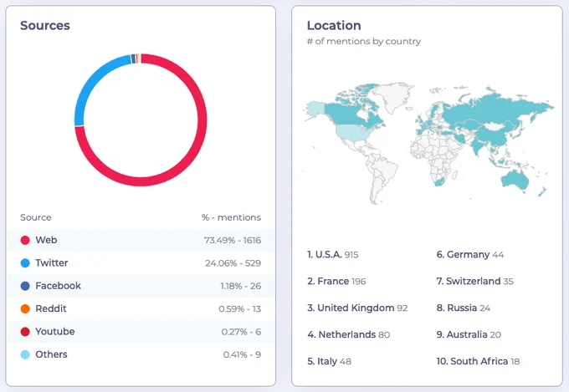This screenshot has height=392, width=569.
Task: Click the red Web legend dot
Action: (25, 240)
